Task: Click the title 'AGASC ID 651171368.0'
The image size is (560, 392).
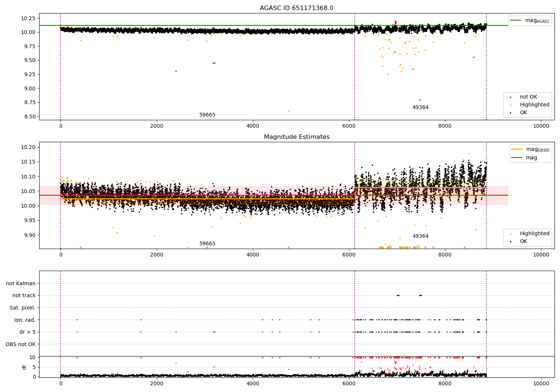Action: tap(296, 8)
